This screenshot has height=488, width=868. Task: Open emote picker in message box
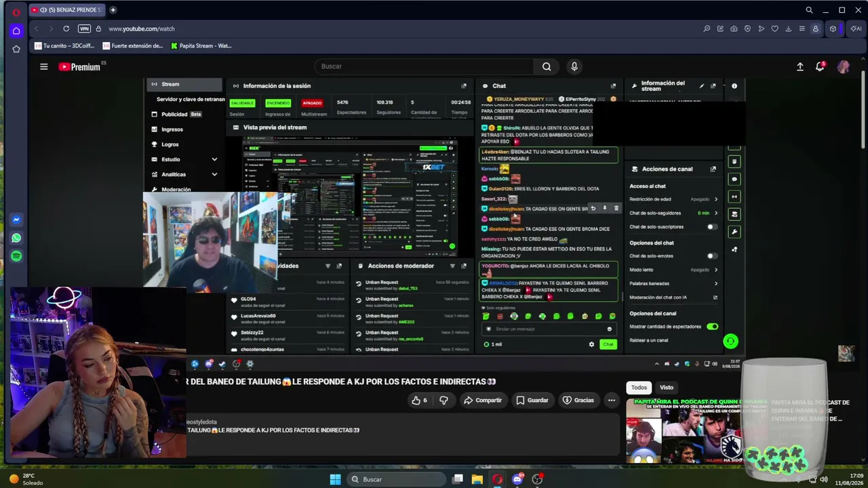click(x=609, y=329)
